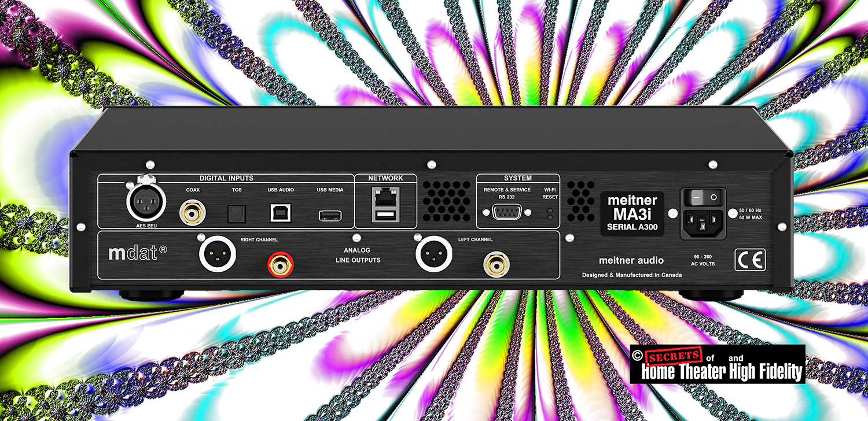Click the "COAX" label
The width and height of the screenshot is (868, 421).
[x=193, y=190]
